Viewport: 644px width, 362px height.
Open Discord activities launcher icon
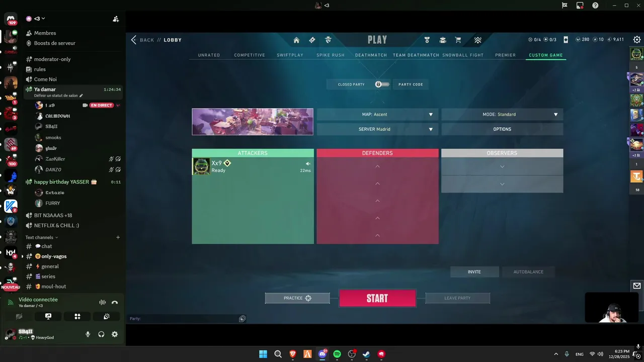click(x=77, y=316)
